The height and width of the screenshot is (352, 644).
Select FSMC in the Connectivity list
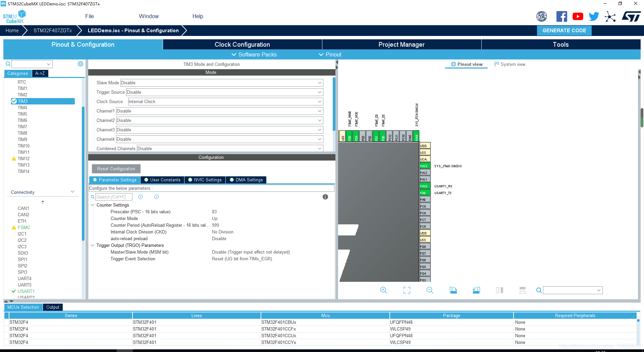pos(24,227)
